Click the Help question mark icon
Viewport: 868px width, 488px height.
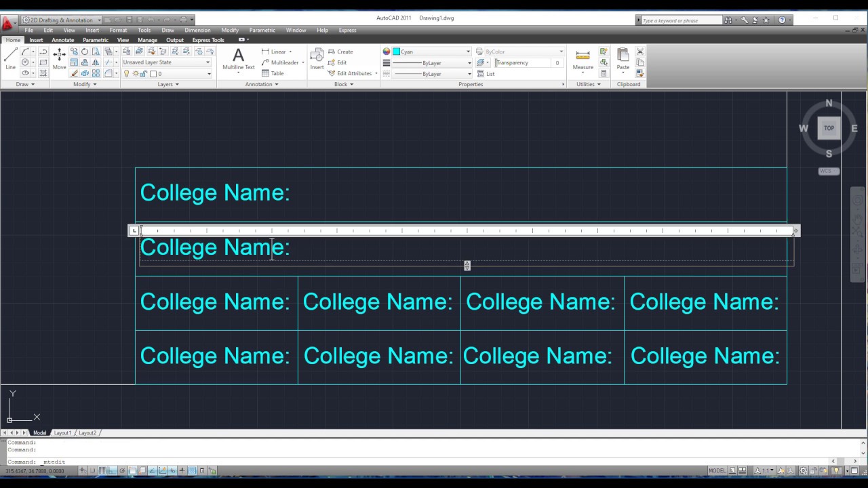(782, 20)
